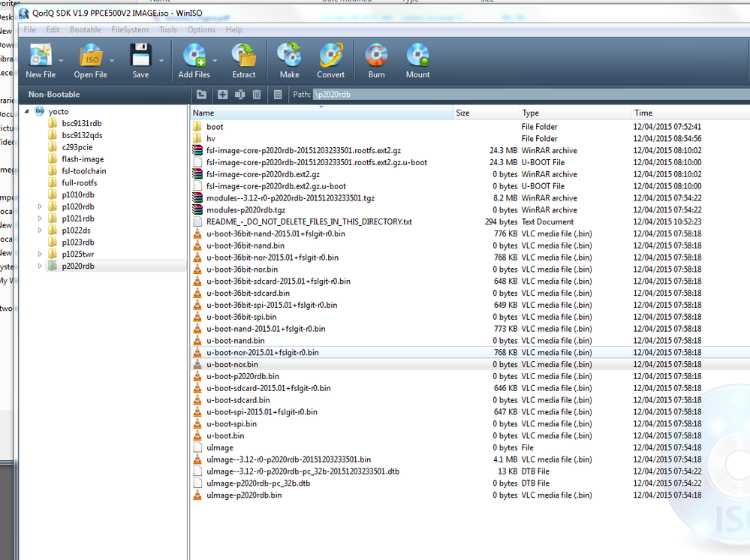Click the Add Files toolbar icon
This screenshot has height=560, width=750.
click(194, 55)
